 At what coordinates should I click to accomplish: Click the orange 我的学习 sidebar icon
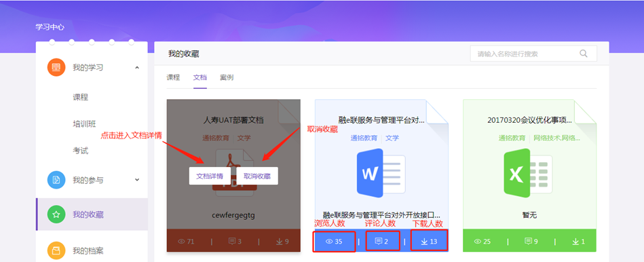pos(56,67)
